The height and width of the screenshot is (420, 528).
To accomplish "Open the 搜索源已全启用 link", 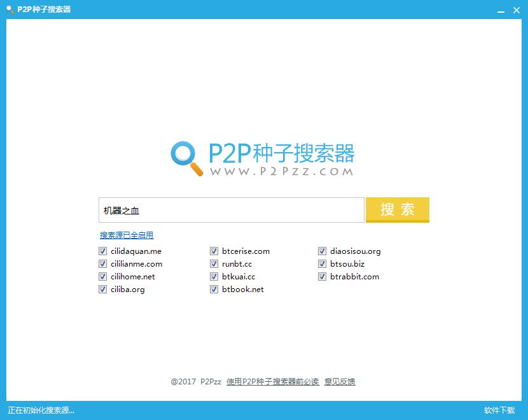I will (126, 235).
